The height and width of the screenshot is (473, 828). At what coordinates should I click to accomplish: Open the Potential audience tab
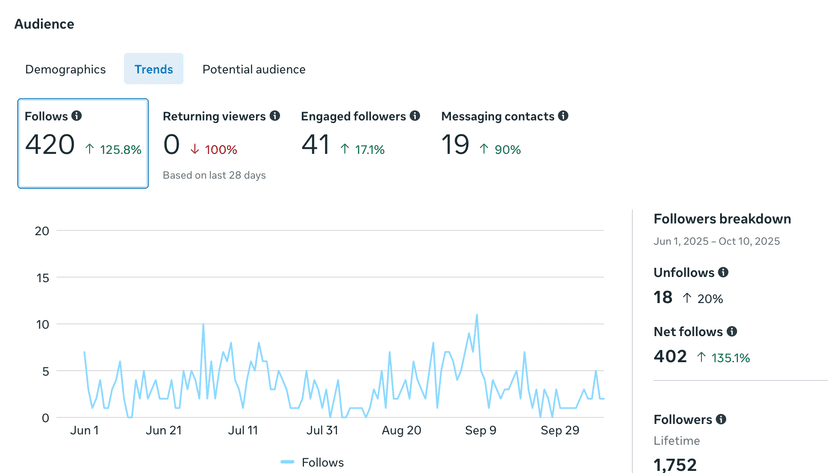254,69
